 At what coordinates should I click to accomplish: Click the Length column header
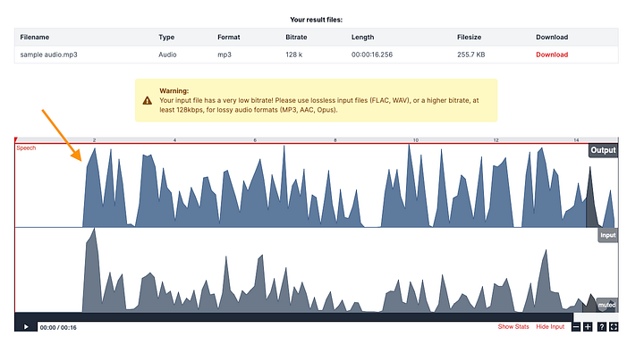point(362,37)
